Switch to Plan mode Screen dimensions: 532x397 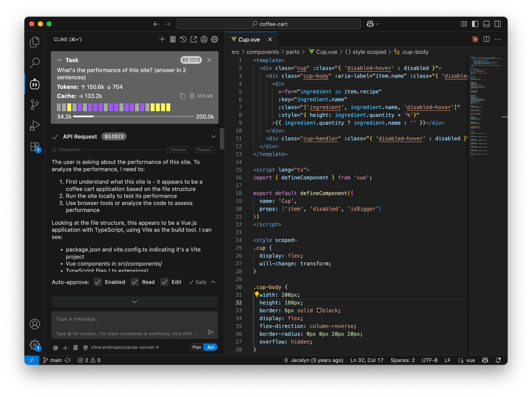point(197,347)
